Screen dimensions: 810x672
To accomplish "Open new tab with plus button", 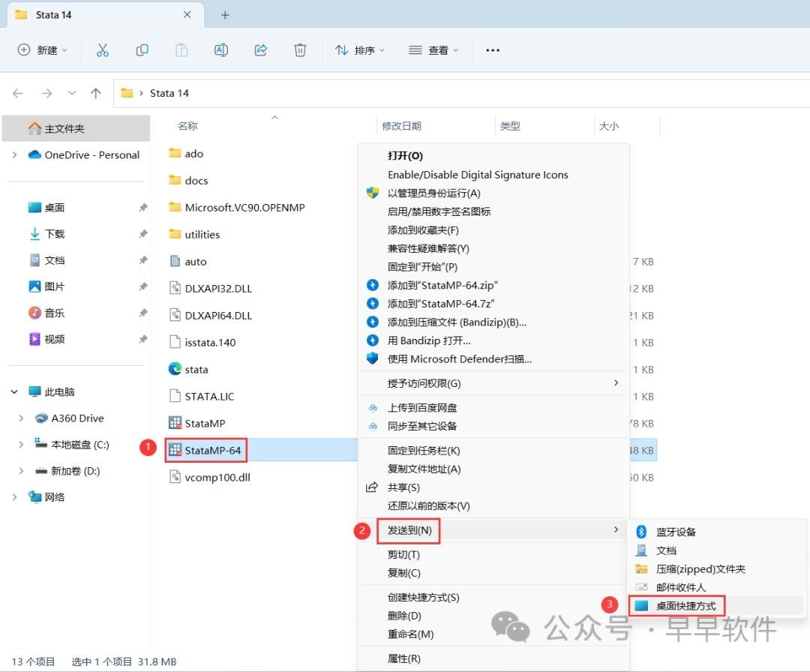I will pyautogui.click(x=225, y=15).
